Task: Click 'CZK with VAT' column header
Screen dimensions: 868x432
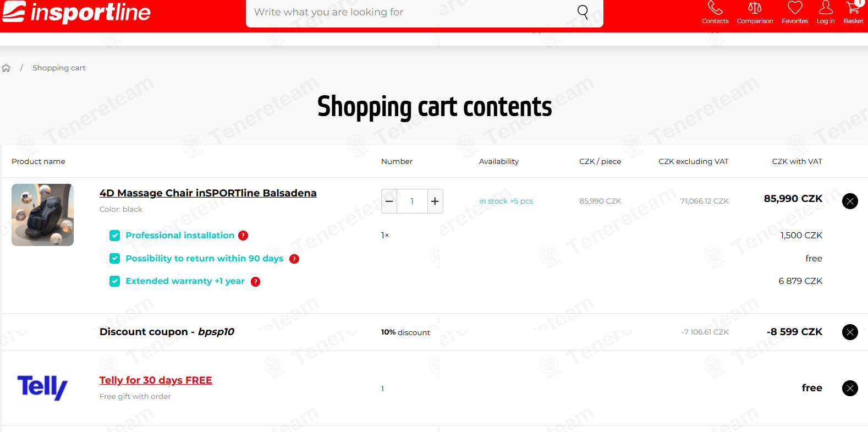Action: pyautogui.click(x=797, y=162)
